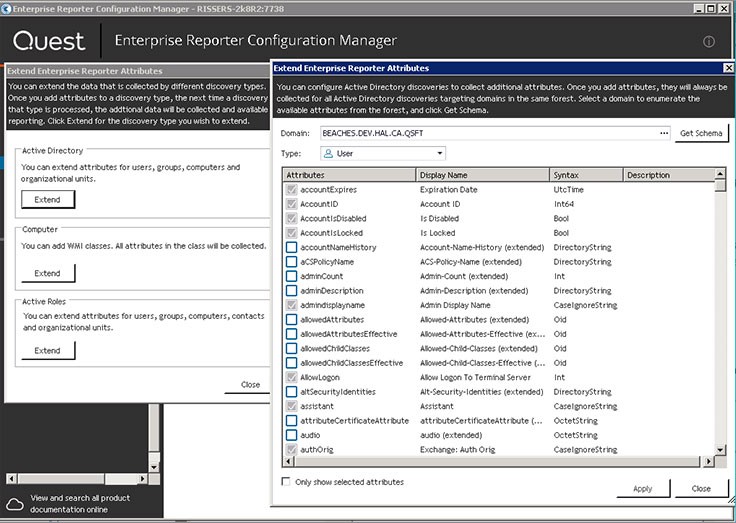Open View and search documentation online link
This screenshot has width=736, height=523.
coord(80,504)
